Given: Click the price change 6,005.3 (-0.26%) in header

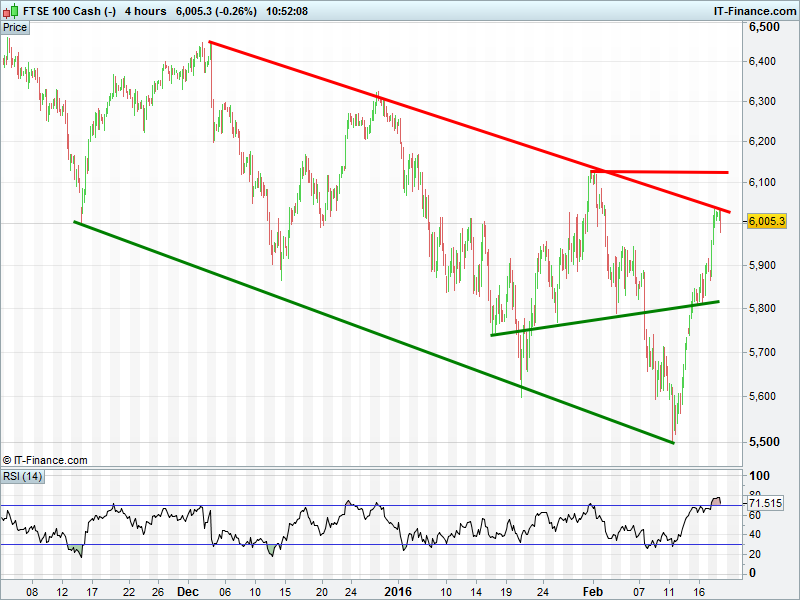Looking at the screenshot, I should [215, 11].
